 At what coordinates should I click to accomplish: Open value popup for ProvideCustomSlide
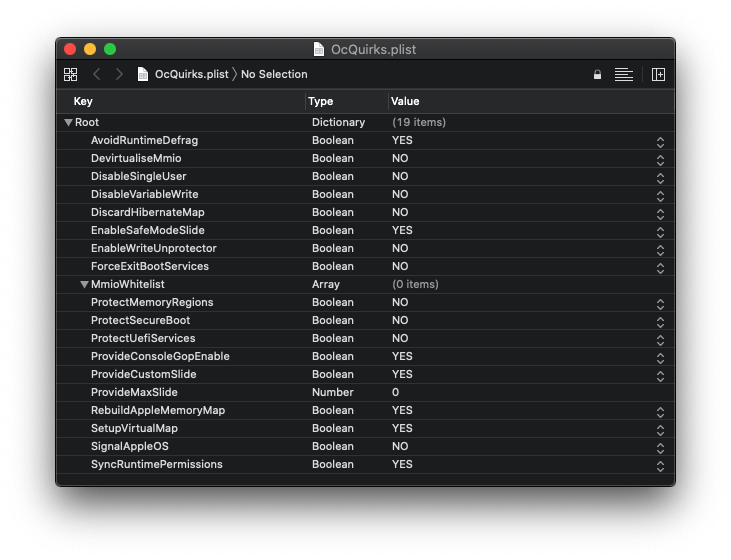pos(660,376)
